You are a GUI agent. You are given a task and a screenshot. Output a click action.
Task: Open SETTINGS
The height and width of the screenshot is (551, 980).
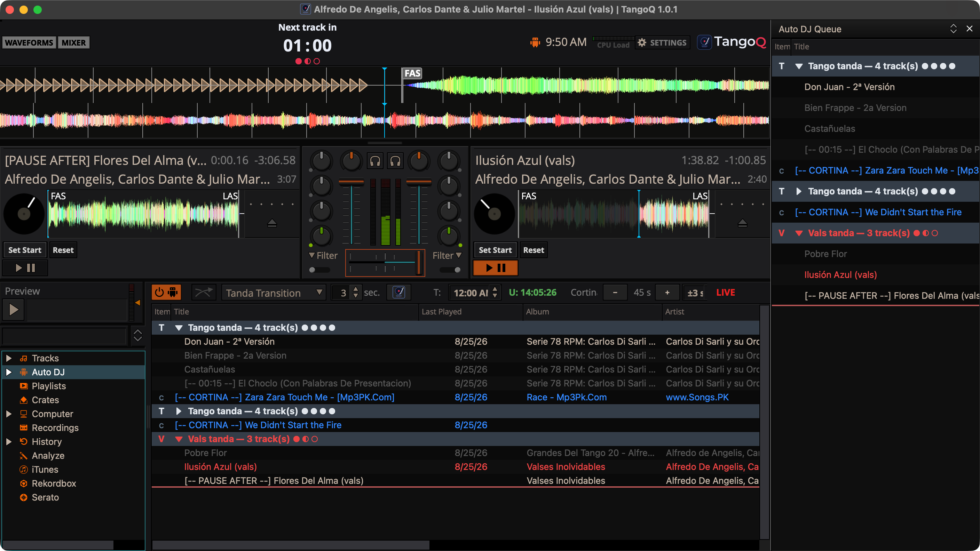click(662, 42)
